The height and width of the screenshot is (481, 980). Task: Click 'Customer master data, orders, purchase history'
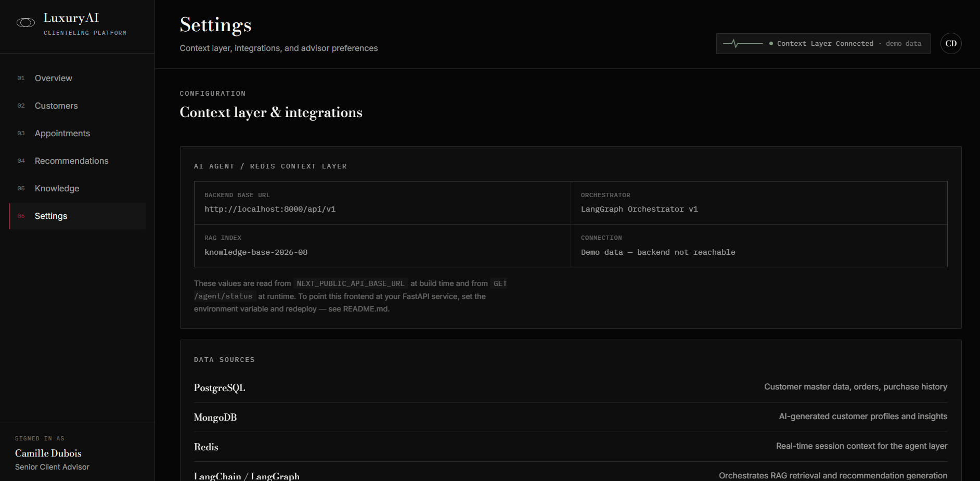click(x=856, y=387)
